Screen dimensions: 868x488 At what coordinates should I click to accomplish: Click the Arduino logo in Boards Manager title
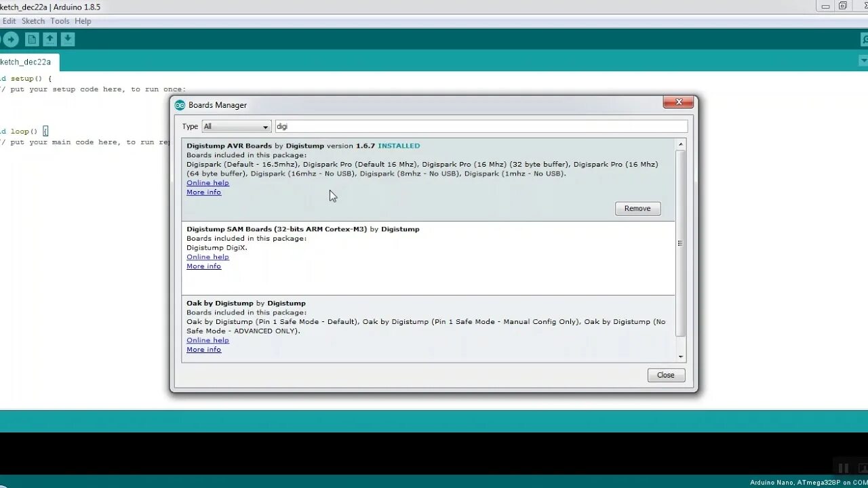point(180,105)
